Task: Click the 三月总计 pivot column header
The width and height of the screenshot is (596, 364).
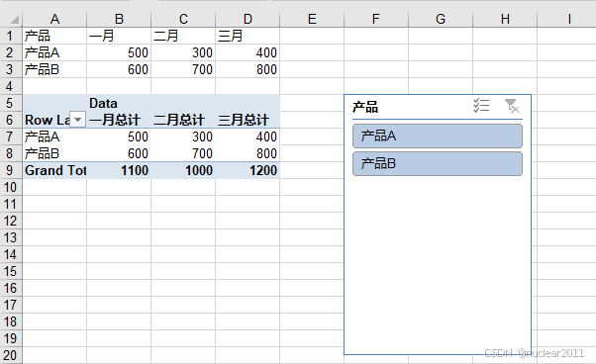Action: (x=248, y=120)
